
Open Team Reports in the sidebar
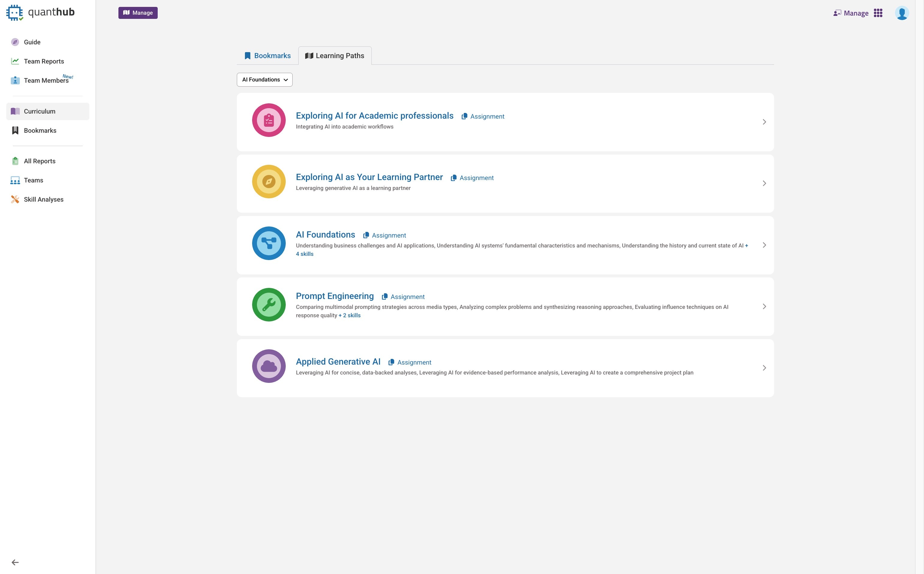44,61
